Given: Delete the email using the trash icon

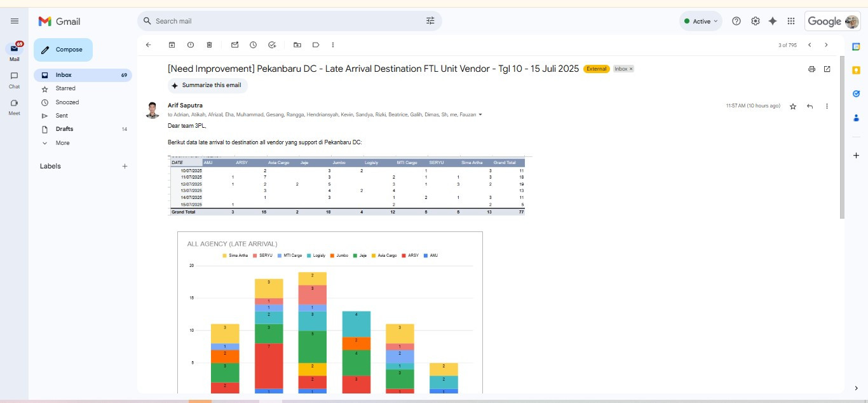Looking at the screenshot, I should tap(209, 45).
